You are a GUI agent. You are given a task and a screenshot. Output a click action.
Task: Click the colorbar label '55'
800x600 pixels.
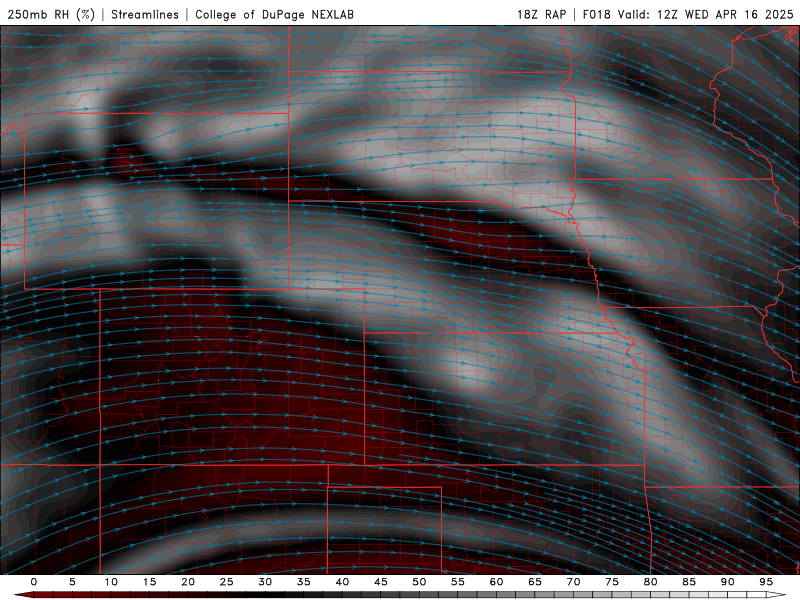pos(458,582)
